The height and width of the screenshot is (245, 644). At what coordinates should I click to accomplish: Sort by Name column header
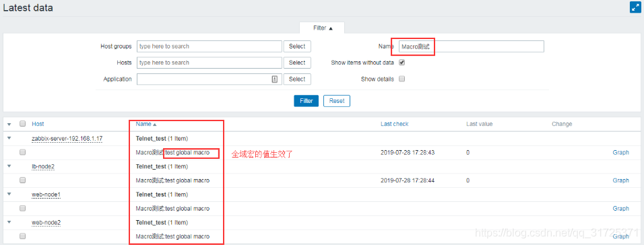point(146,124)
